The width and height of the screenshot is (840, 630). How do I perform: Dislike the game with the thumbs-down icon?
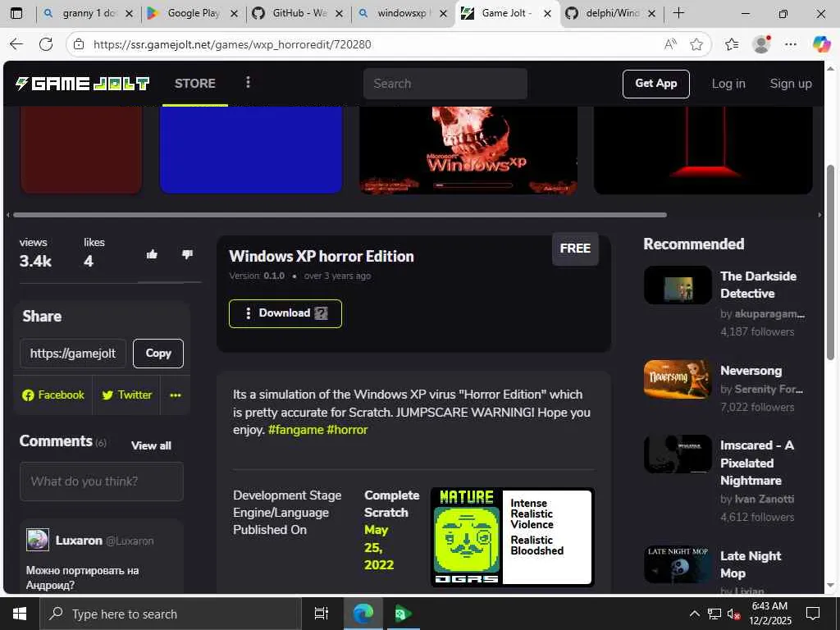pyautogui.click(x=188, y=254)
